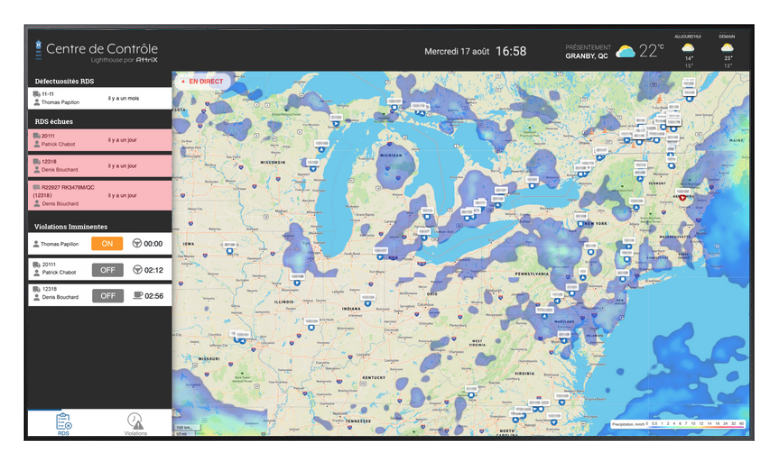Viewport: 776px width, 463px height.
Task: Toggle the OFF status for Denis Bouchard
Action: [107, 296]
